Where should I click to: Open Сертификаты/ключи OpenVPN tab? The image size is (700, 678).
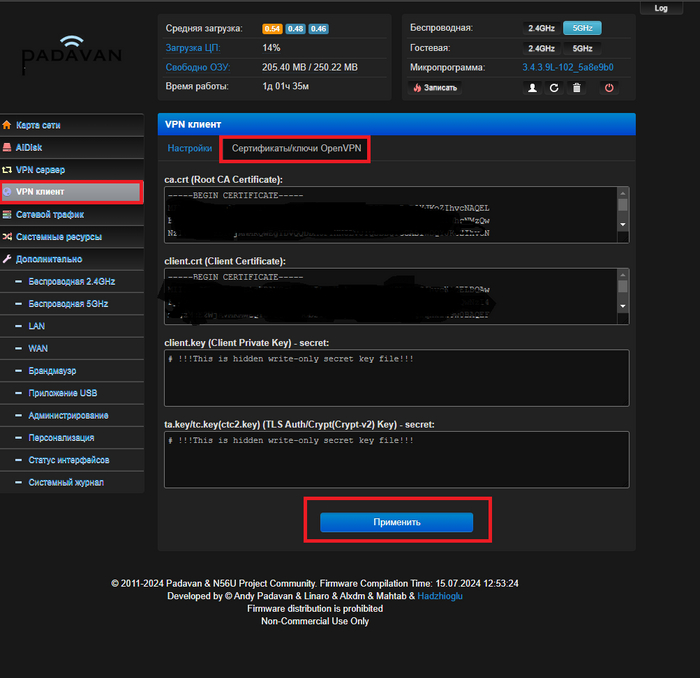(296, 149)
